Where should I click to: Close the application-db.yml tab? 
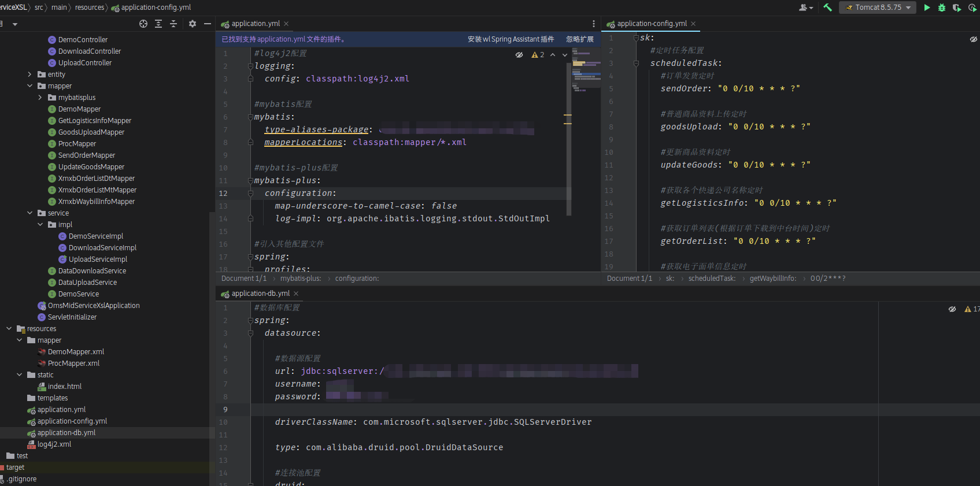coord(296,294)
